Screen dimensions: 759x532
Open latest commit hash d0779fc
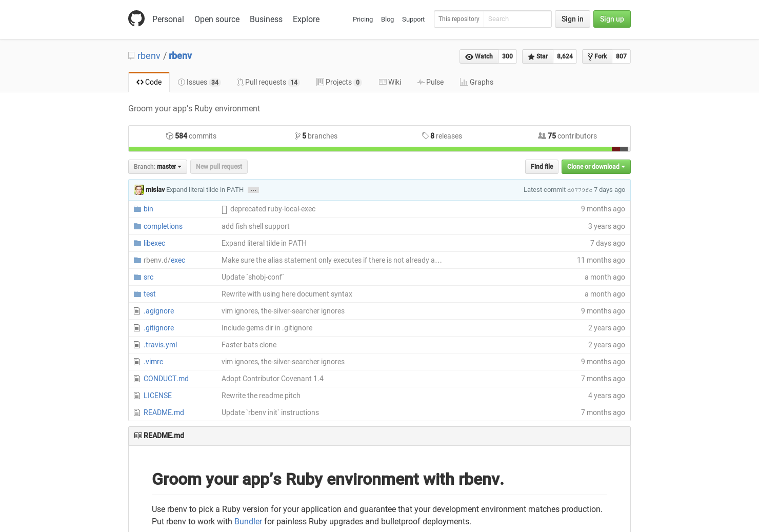tap(580, 190)
